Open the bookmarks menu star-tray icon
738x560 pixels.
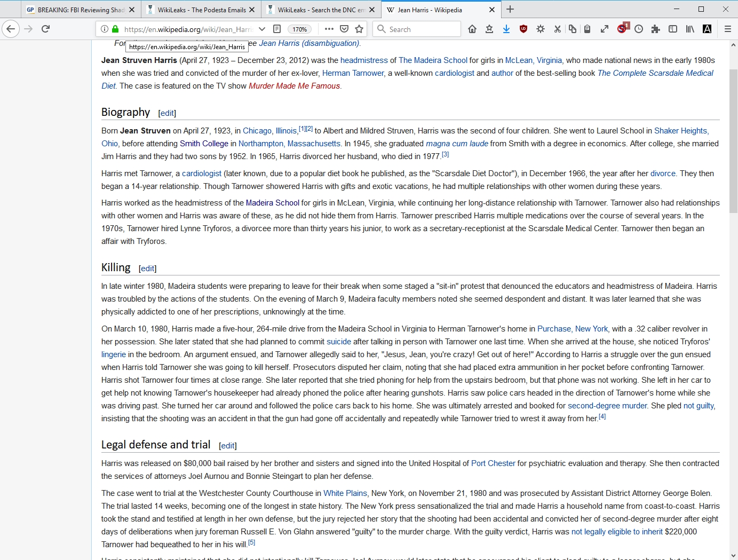[x=489, y=29]
